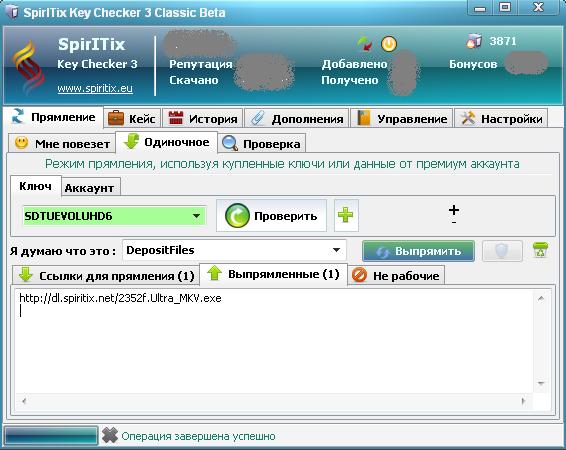Click the bonus cube icon near 3871

474,41
